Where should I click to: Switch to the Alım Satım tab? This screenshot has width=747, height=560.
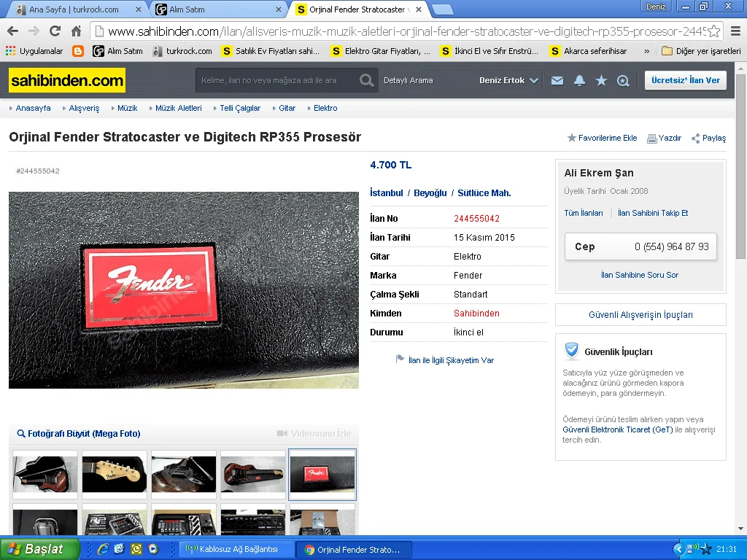click(219, 9)
